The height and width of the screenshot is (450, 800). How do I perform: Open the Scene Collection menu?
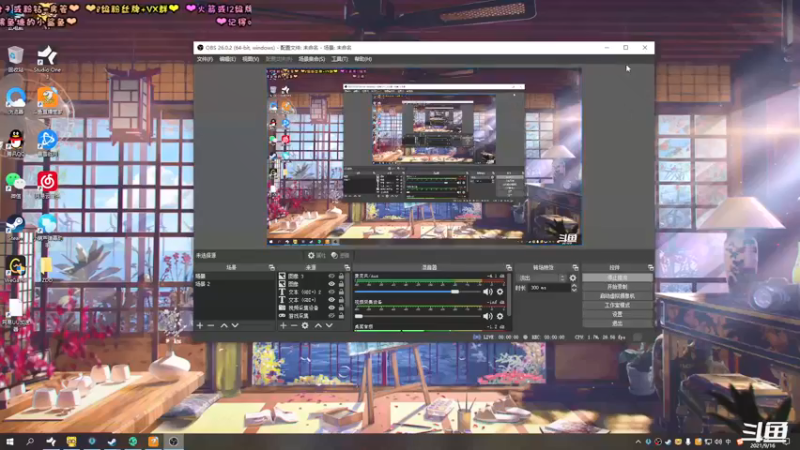click(x=312, y=59)
